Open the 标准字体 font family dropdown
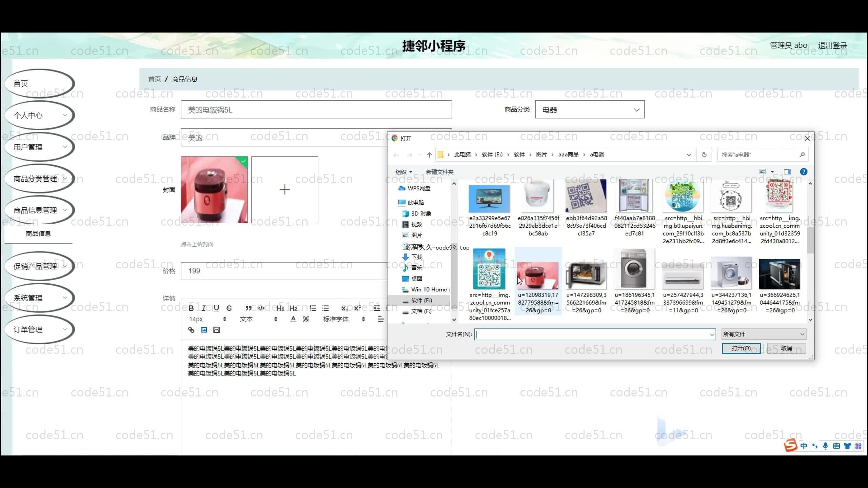Image resolution: width=868 pixels, height=488 pixels. point(344,319)
